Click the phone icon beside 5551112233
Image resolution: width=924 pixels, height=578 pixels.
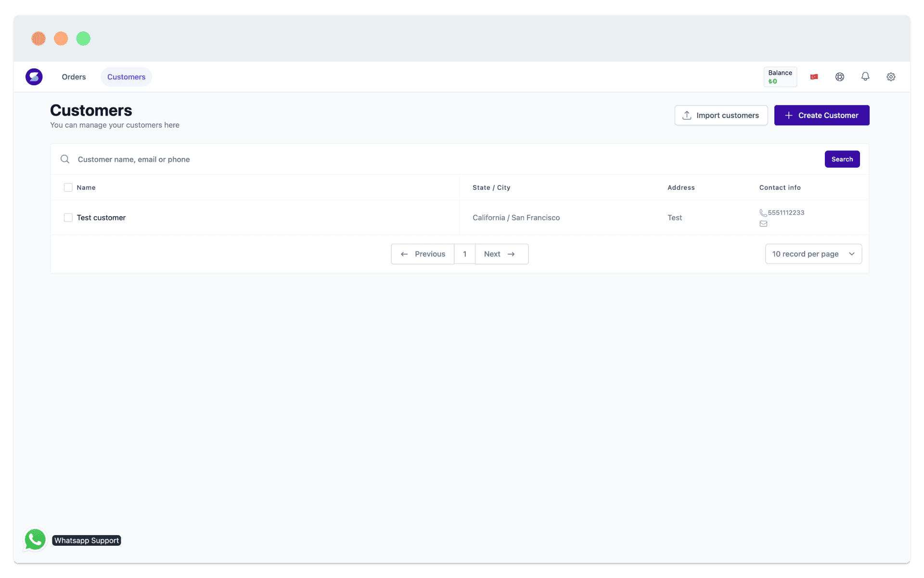[763, 213]
